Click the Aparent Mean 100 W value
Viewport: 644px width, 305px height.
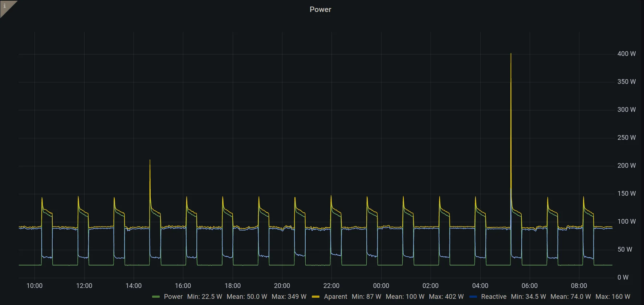[405, 297]
